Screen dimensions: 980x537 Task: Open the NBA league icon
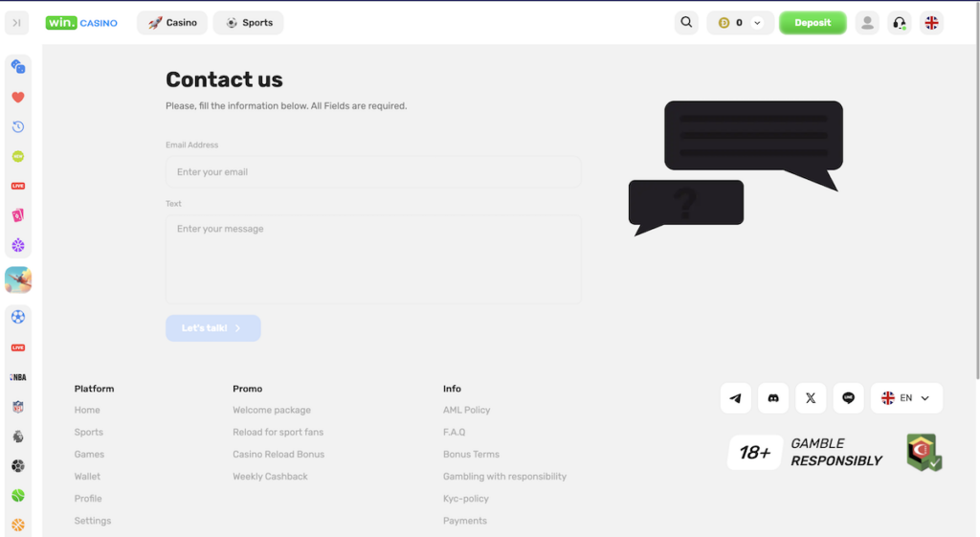(18, 377)
